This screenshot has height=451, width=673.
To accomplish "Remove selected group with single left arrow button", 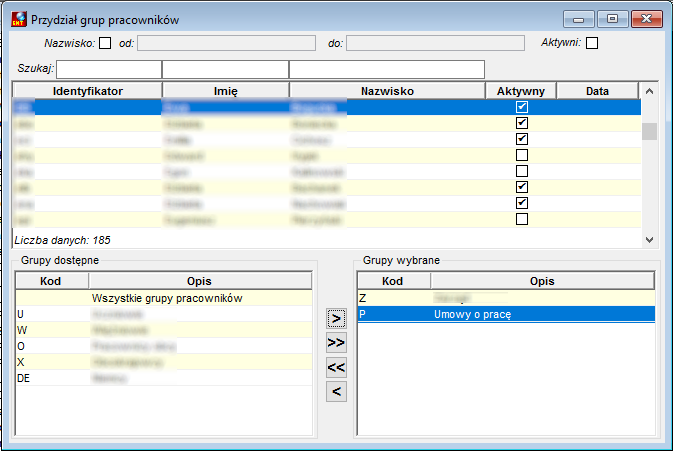I will [336, 391].
